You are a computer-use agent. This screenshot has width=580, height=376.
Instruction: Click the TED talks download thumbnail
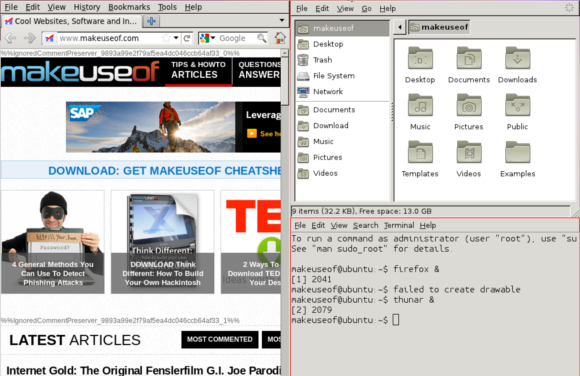point(251,242)
